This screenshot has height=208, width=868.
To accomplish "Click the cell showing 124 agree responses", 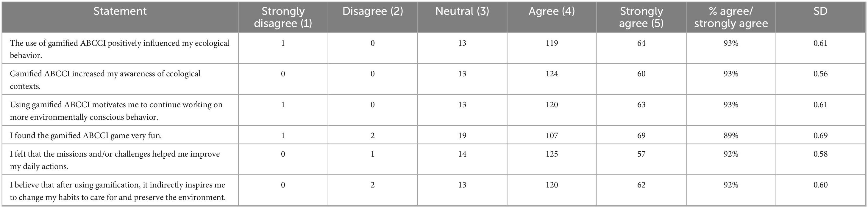I will pos(552,74).
